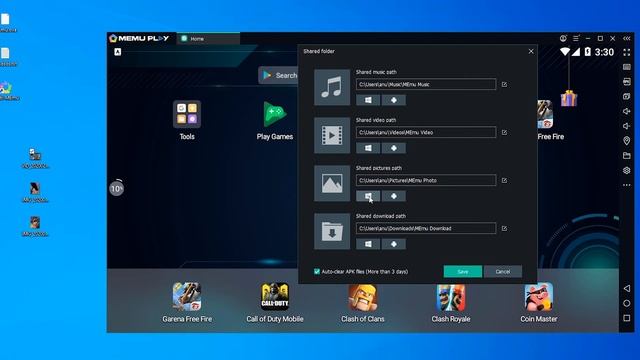Open the MEmu hamburger menu
This screenshot has height=360, width=640.
click(576, 38)
